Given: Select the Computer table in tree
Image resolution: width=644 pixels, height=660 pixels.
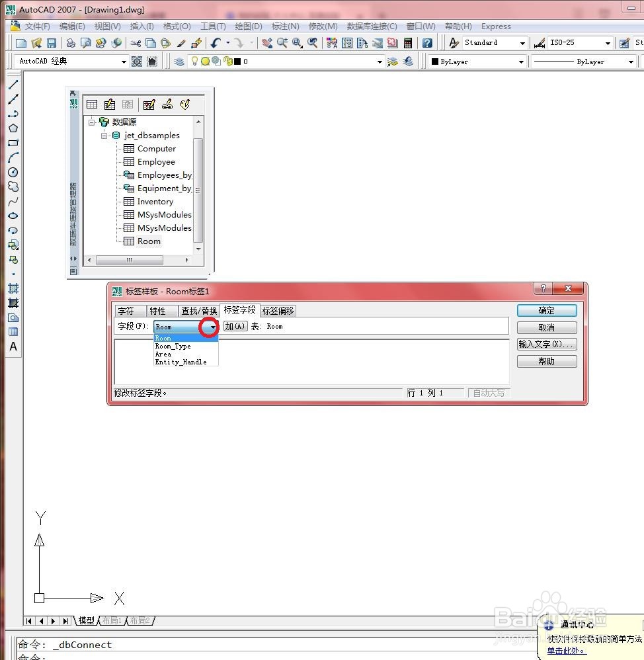Looking at the screenshot, I should click(x=156, y=149).
